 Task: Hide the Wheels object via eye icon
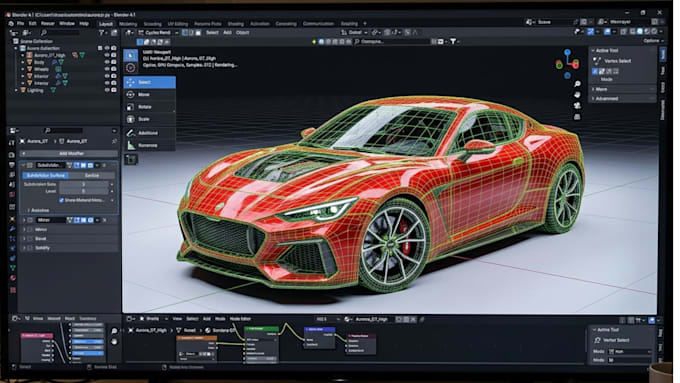point(107,69)
